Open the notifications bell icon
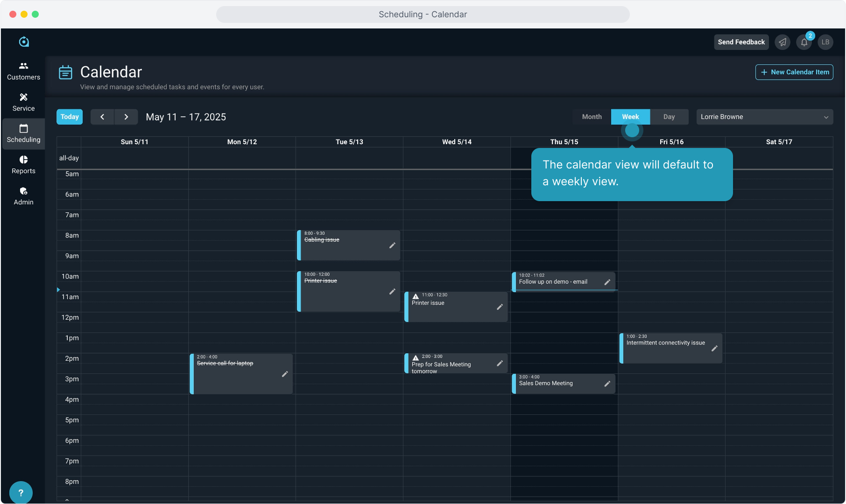Screen dimensions: 846x504 tap(804, 42)
